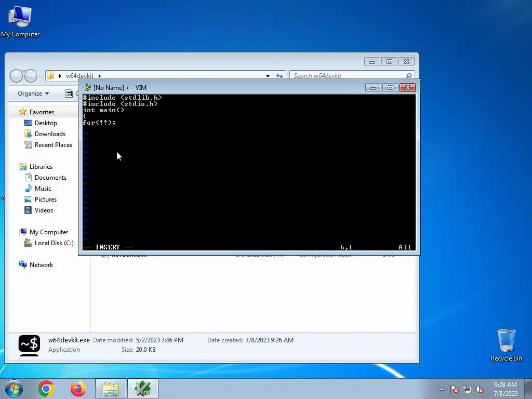Click the -- INSERT -- mode indicator
532x399 pixels.
[108, 247]
